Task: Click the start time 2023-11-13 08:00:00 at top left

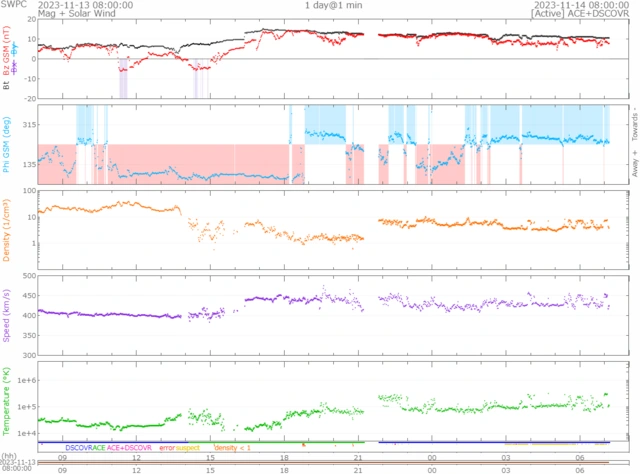Action: (85, 5)
